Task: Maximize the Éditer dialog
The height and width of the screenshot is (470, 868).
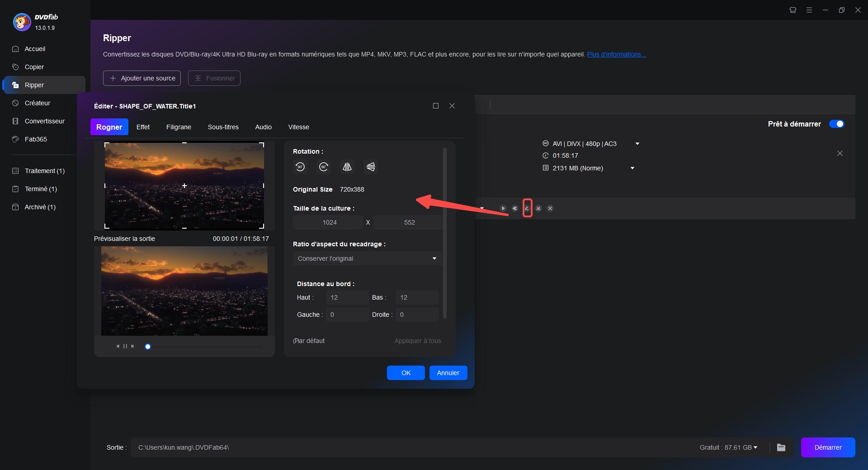Action: tap(436, 106)
